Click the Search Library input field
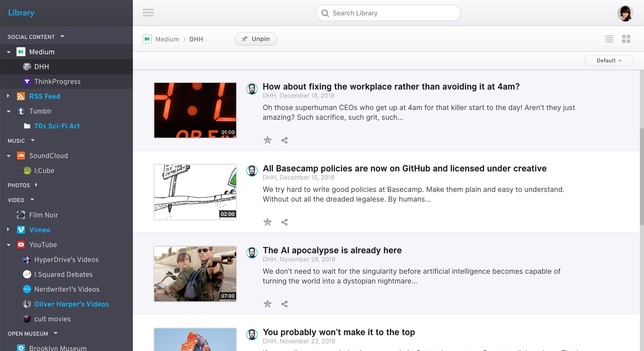644x351 pixels. coord(388,13)
